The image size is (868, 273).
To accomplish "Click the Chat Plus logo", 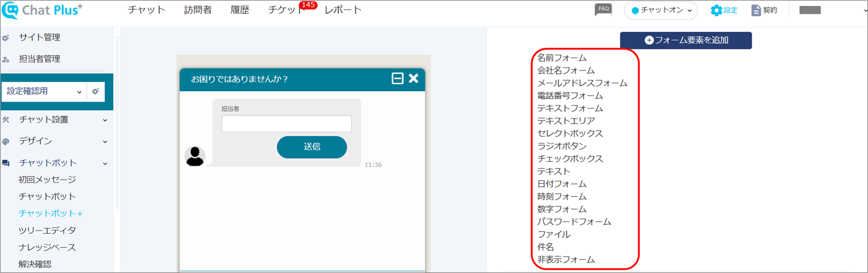I will coord(43,10).
